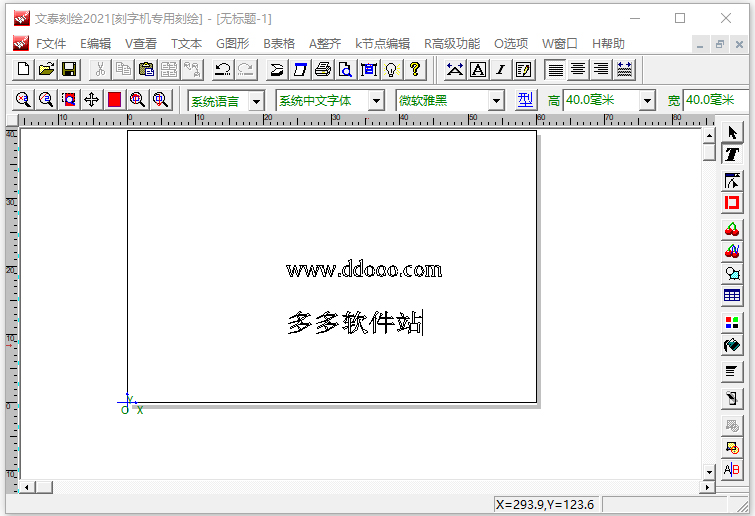
Task: Click the black text lines icon in the right toolbar
Action: point(732,372)
